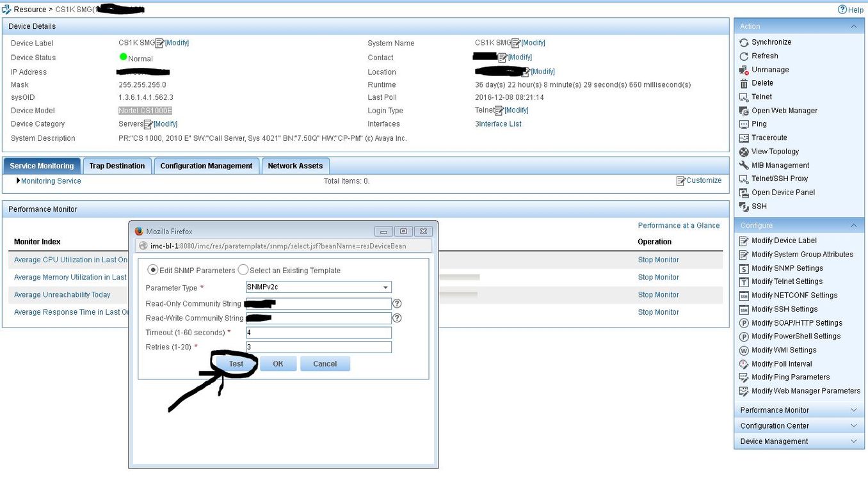Open Modify SNMP Settings
Image resolution: width=868 pixels, height=483 pixels.
(787, 268)
